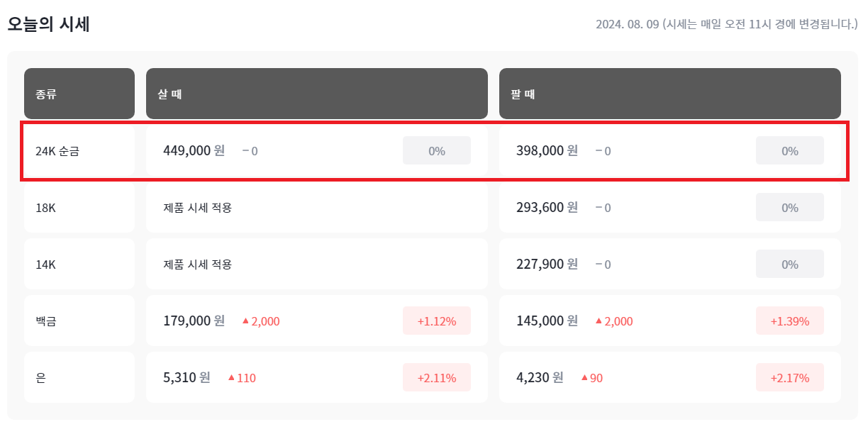The image size is (868, 434).
Task: Click the 0% badge for 24K 순금 buying
Action: click(436, 150)
